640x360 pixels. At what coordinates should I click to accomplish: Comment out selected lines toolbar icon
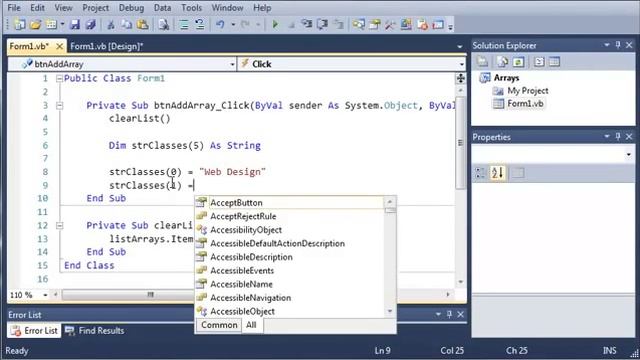coord(184,25)
